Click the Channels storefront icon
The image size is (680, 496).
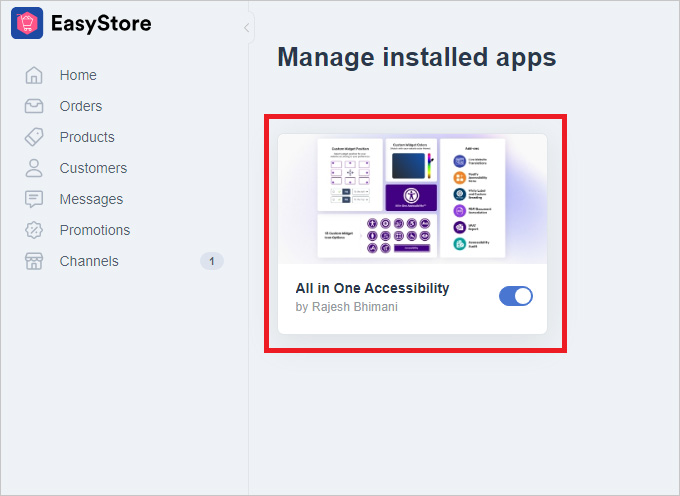pyautogui.click(x=34, y=261)
